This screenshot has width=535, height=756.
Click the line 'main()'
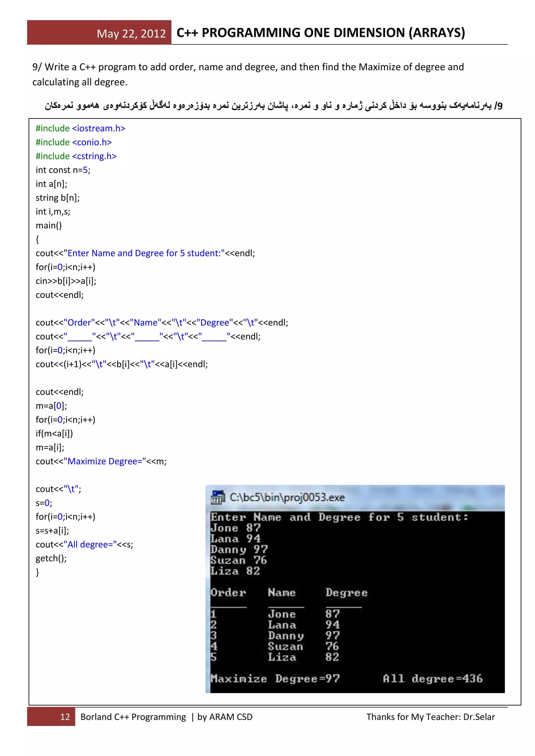(x=49, y=226)
